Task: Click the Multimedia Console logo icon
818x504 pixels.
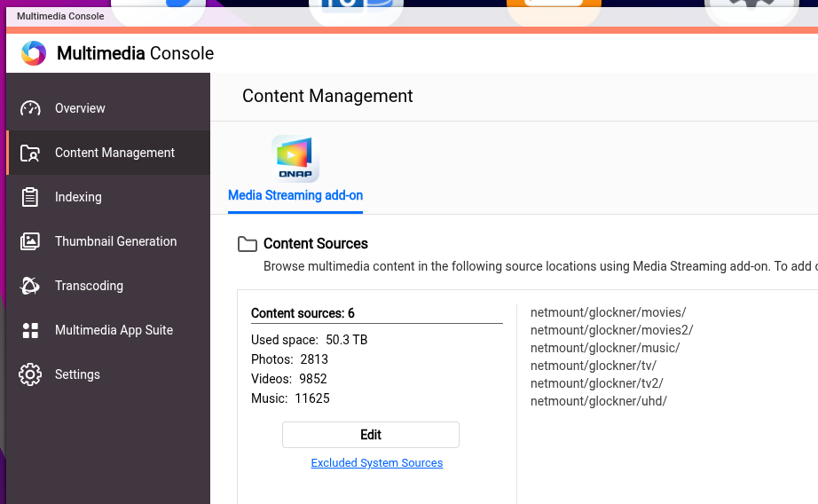Action: (33, 53)
